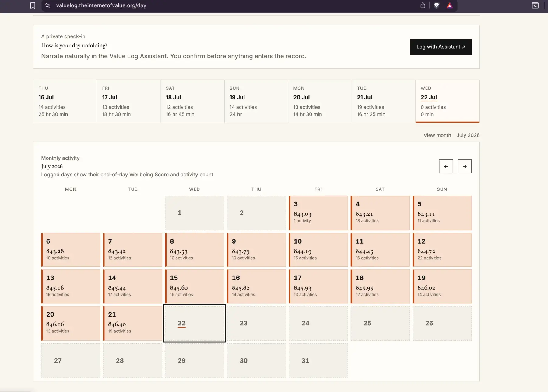Select July 30 calendar cell
Viewport: 548px width, 392px height.
(256, 361)
